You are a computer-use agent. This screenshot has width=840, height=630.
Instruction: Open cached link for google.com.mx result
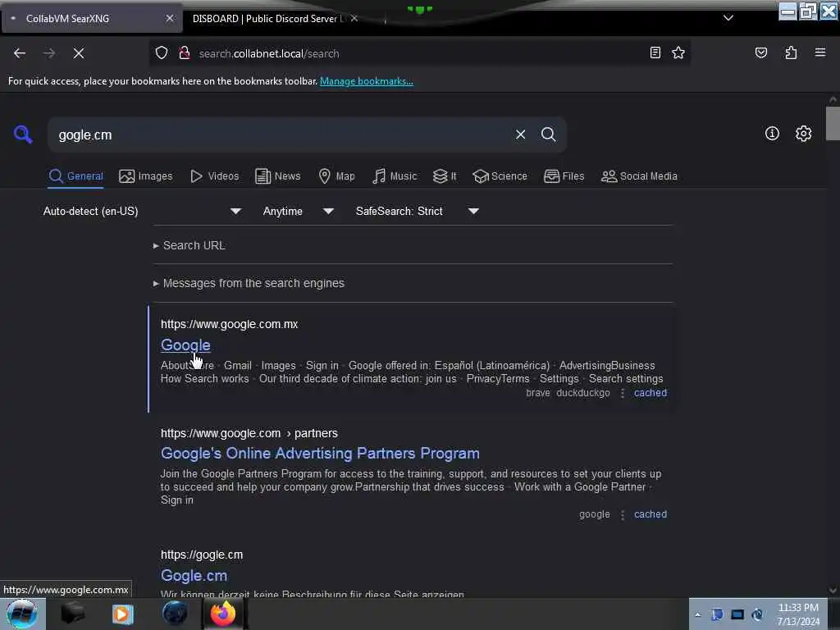(x=651, y=393)
